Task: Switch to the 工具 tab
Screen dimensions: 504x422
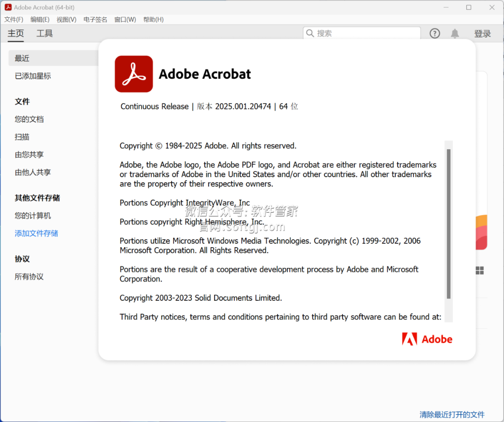Action: (45, 34)
